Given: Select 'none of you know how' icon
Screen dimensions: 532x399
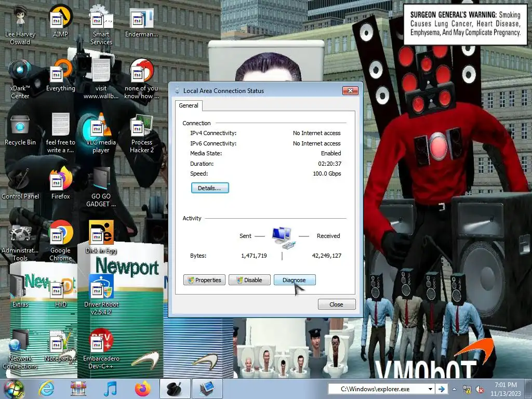Looking at the screenshot, I should 141,79.
